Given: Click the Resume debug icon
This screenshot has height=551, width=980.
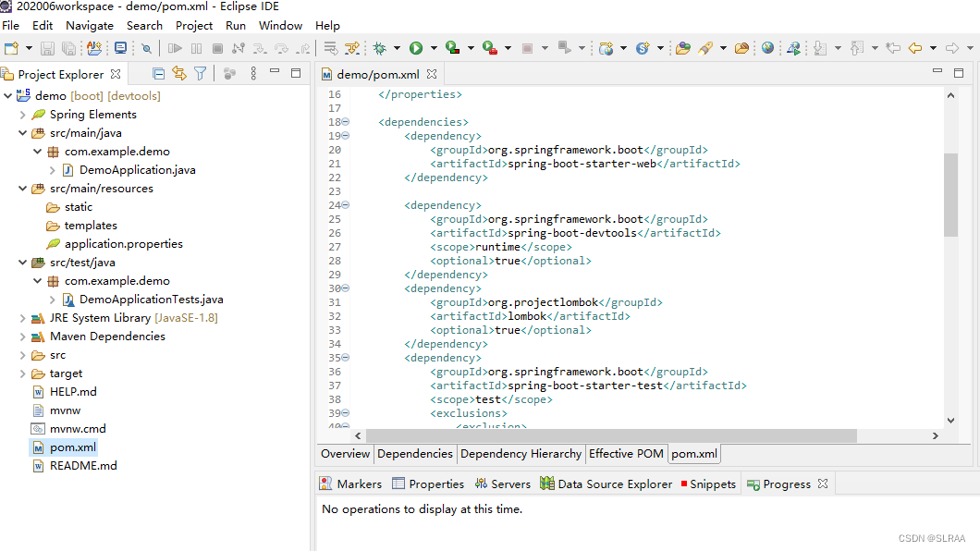Looking at the screenshot, I should click(175, 48).
